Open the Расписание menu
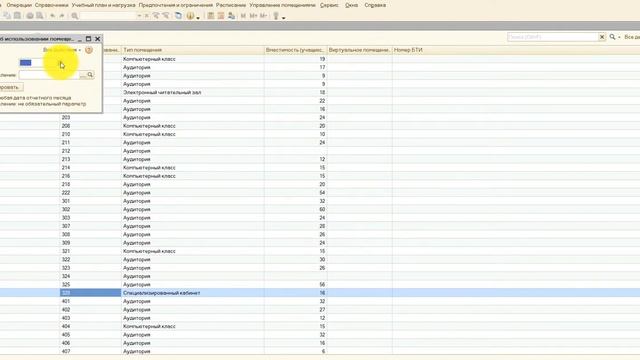The image size is (640, 360). click(231, 5)
